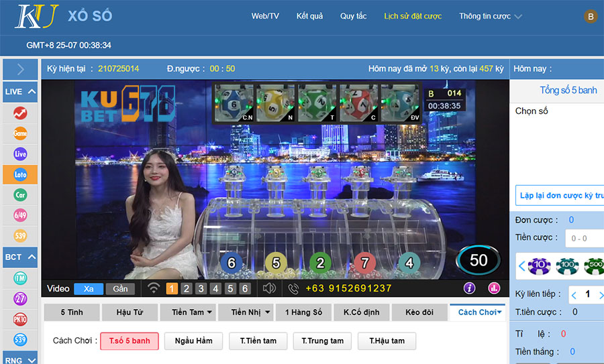
Task: Open the Web/TV menu
Action: pos(265,16)
